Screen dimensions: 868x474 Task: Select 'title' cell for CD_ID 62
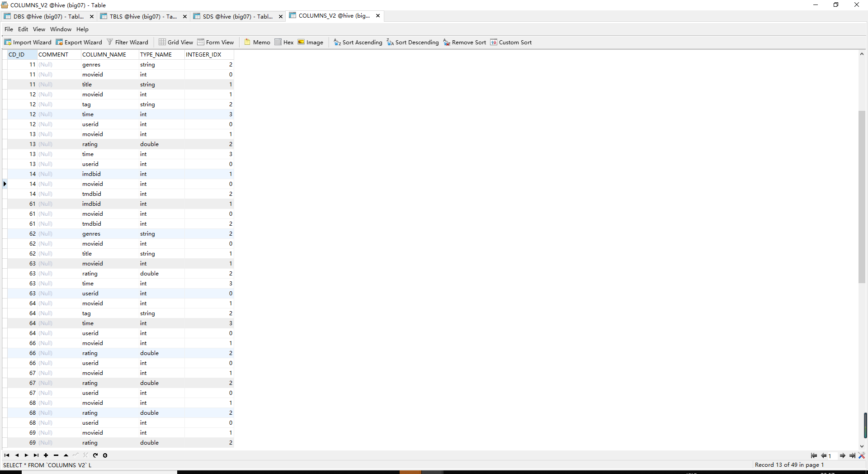[110, 253]
